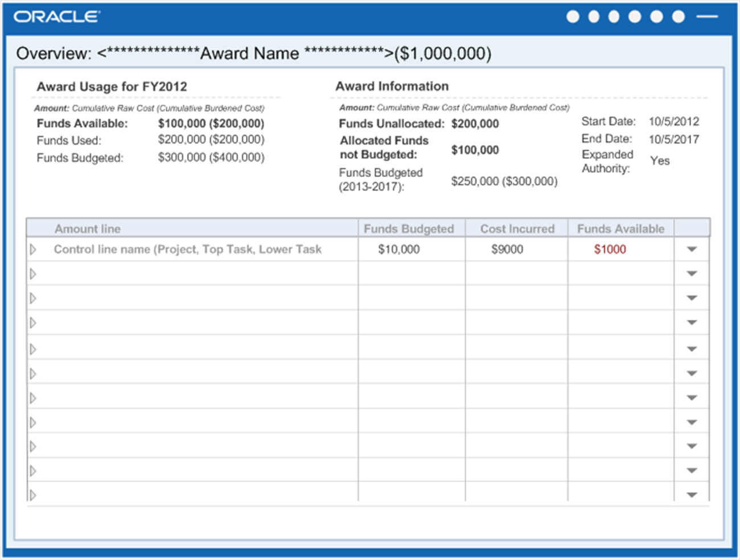Click the red $1000 funds available value
740x560 pixels.
point(610,249)
